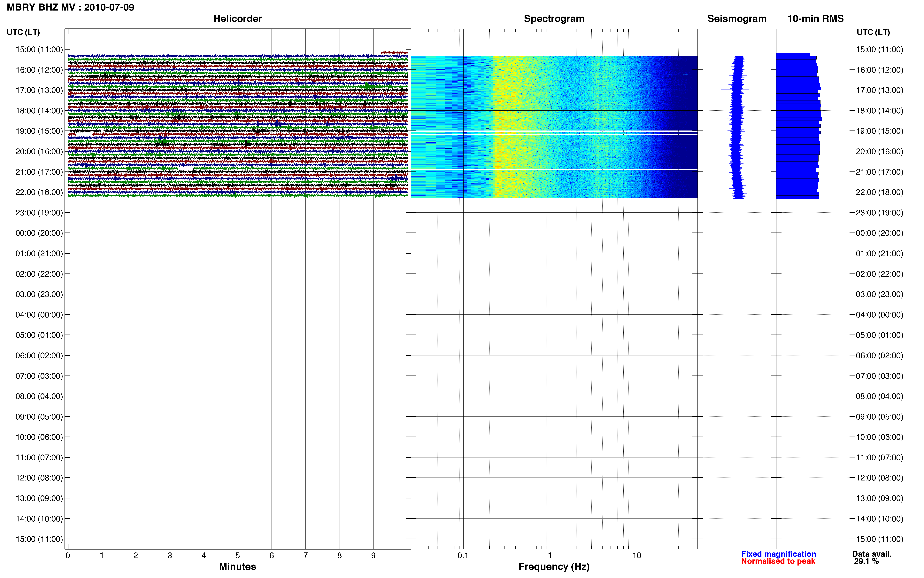This screenshot has width=924, height=578.
Task: Click left time label 01:00 (21:00)
Action: [x=39, y=253]
